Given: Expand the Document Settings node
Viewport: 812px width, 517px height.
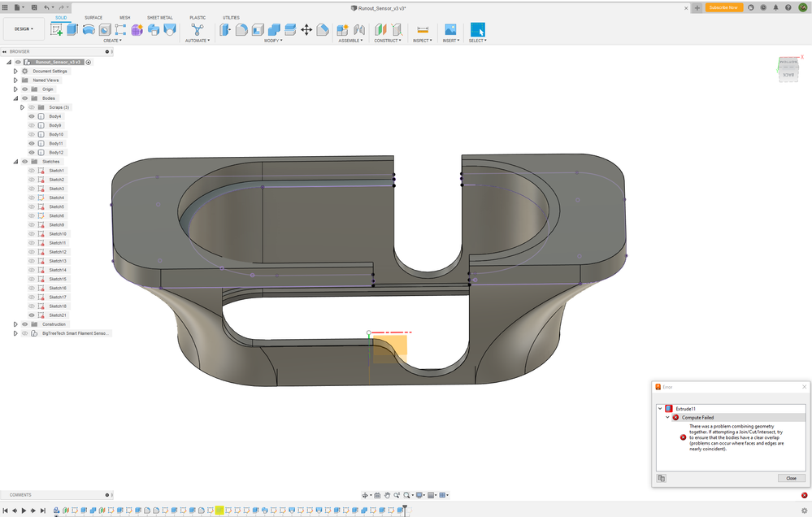Looking at the screenshot, I should click(x=15, y=71).
